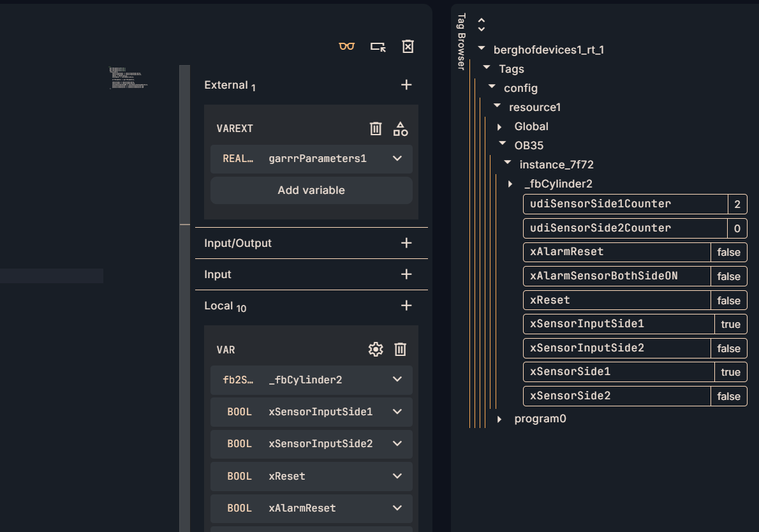Click the Add variable button
Screen dimensions: 759x532
(x=311, y=190)
